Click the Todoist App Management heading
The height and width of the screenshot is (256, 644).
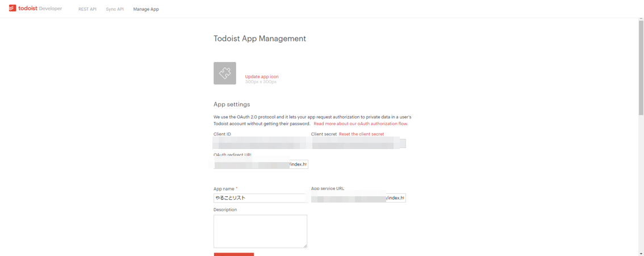pos(260,39)
